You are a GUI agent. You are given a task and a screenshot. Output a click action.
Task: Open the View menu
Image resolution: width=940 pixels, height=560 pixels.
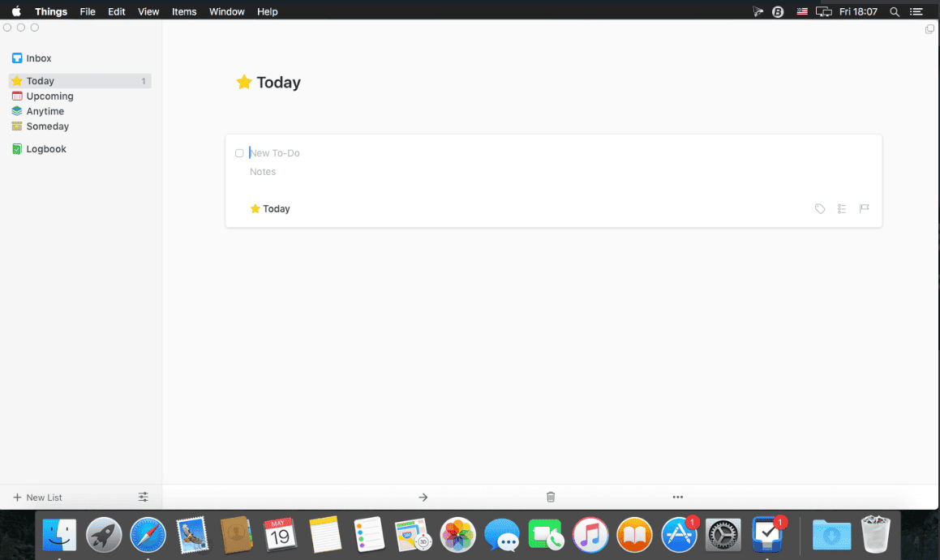tap(148, 11)
